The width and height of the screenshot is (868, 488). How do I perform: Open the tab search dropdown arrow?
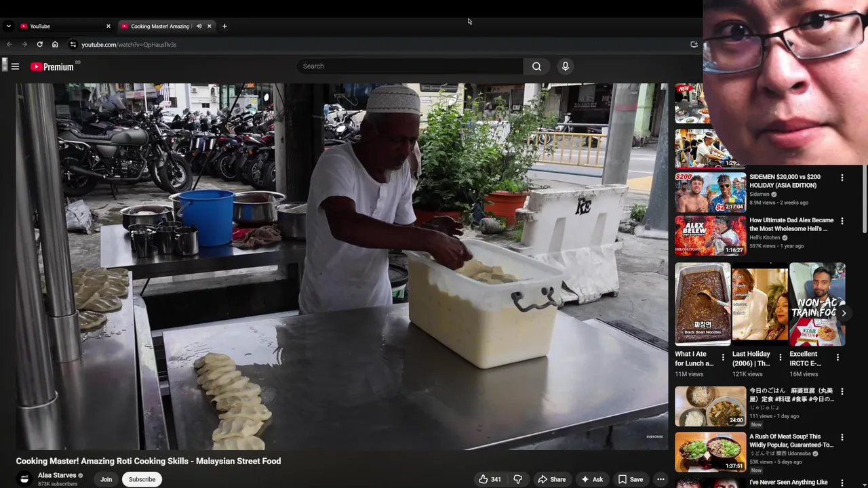[8, 26]
